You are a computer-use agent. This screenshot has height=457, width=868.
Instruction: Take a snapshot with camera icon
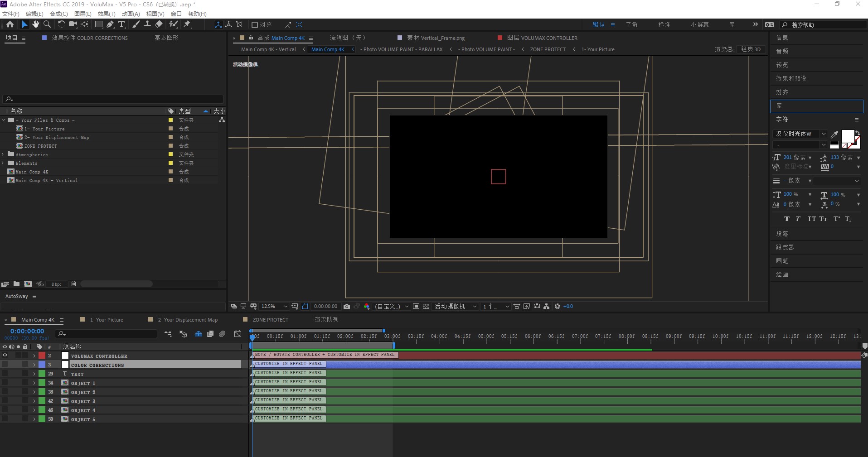click(x=347, y=306)
